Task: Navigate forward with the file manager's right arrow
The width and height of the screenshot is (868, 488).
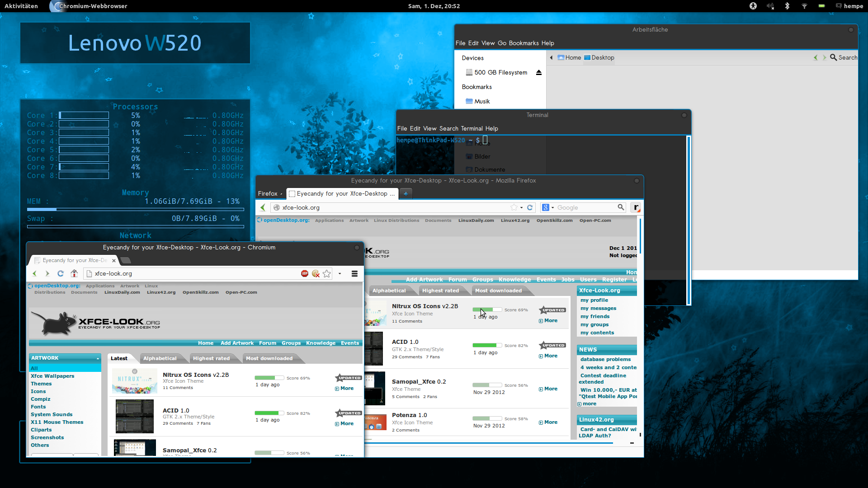Action: click(824, 57)
